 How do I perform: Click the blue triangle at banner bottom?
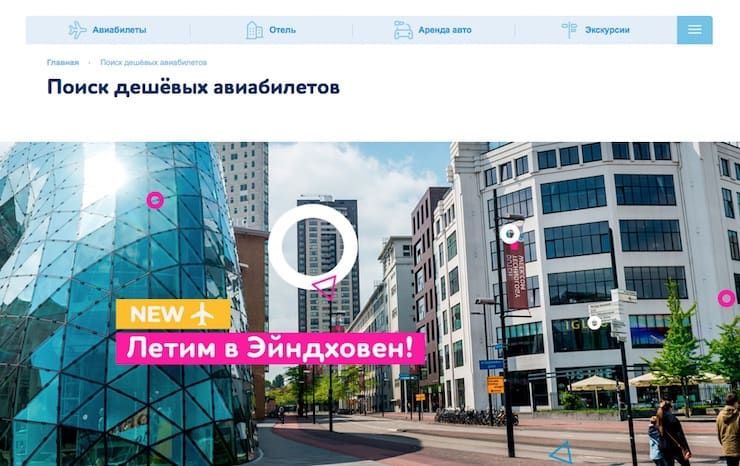[562, 453]
